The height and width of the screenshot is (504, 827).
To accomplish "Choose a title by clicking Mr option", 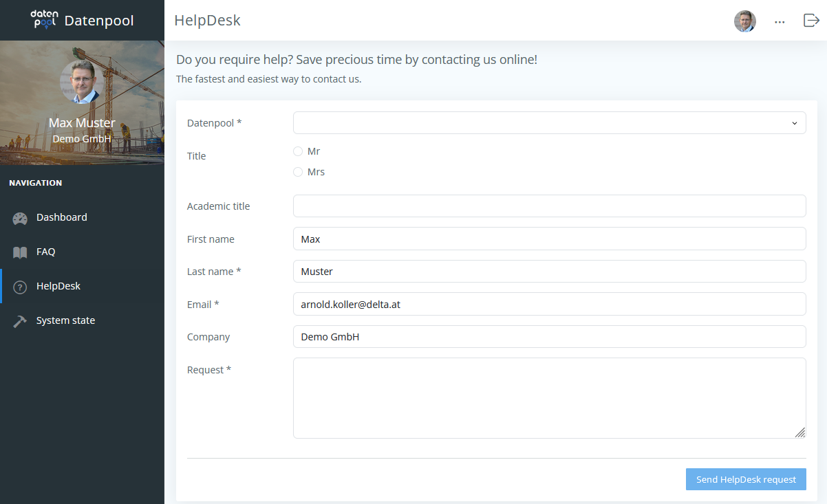I will click(x=298, y=151).
